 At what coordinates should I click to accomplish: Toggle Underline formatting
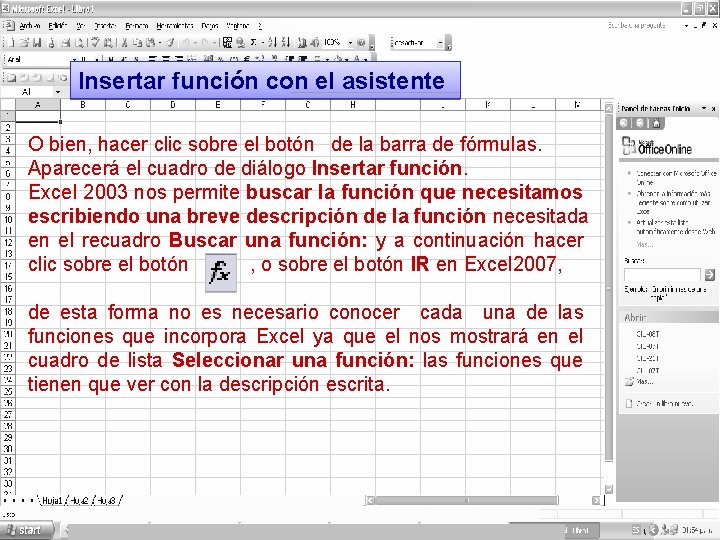point(136,59)
